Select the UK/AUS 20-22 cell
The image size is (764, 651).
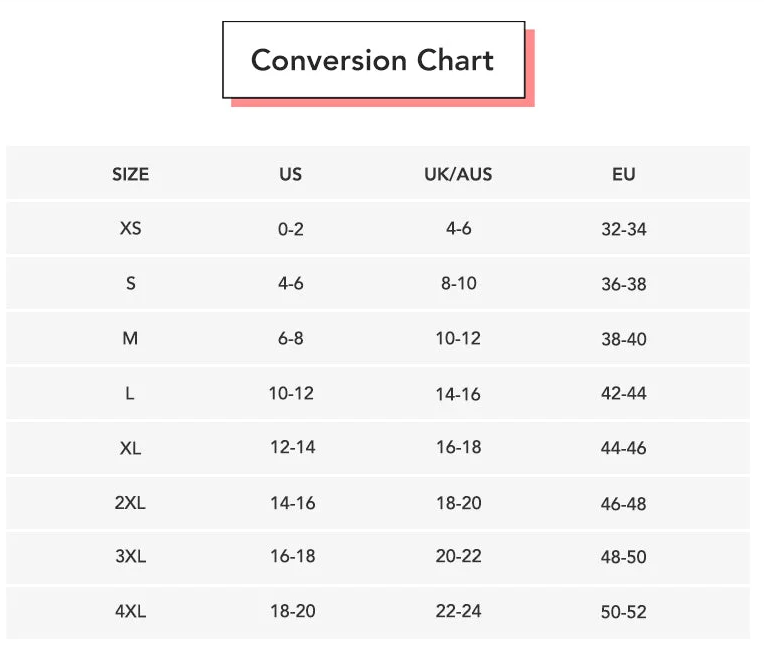point(458,557)
